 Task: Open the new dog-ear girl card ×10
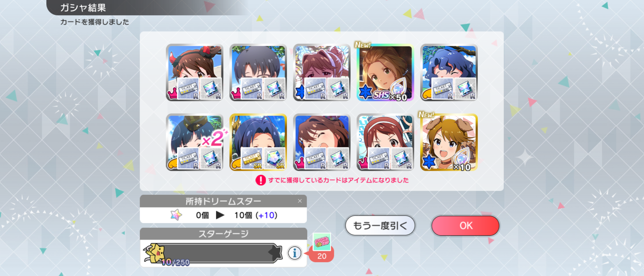click(449, 142)
